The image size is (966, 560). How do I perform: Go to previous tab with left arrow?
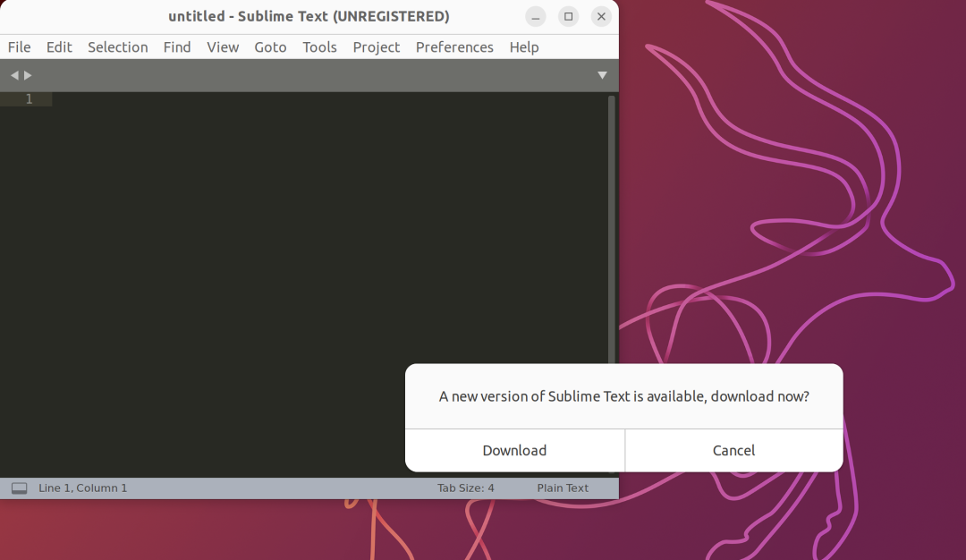coord(14,75)
